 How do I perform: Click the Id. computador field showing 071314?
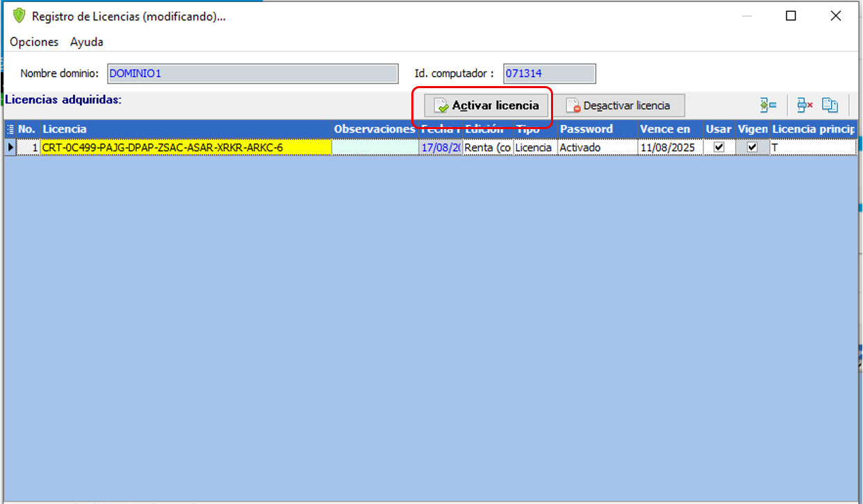point(549,74)
